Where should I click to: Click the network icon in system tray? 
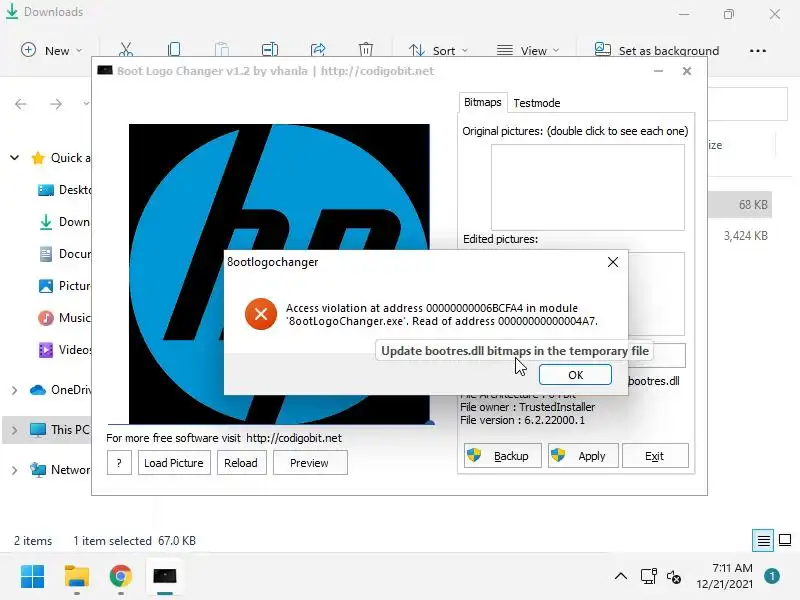(x=648, y=577)
